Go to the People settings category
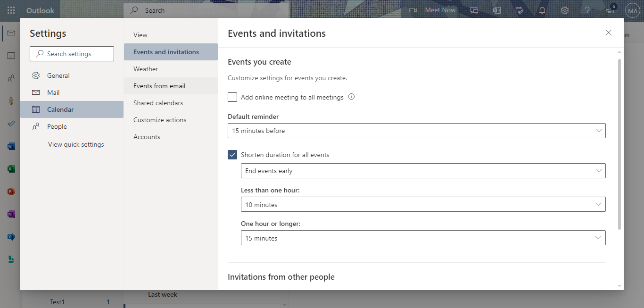The image size is (644, 308). (x=57, y=126)
